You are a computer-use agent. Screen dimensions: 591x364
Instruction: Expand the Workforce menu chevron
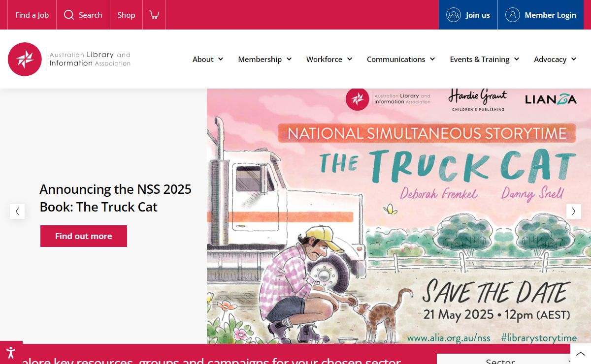point(350,59)
